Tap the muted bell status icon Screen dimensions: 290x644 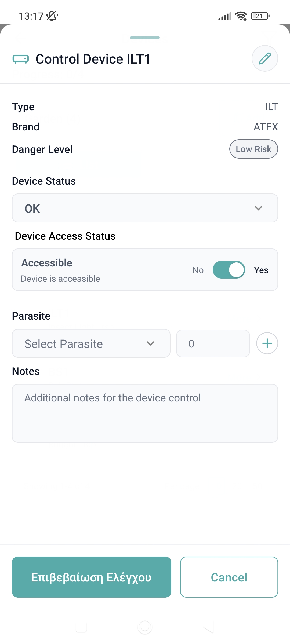click(52, 16)
